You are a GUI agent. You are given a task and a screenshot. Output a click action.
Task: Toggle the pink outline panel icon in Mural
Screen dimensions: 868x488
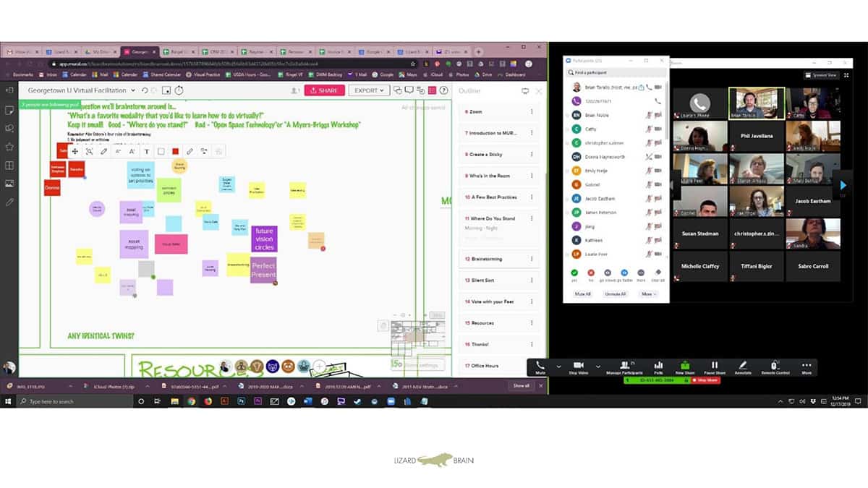point(432,90)
